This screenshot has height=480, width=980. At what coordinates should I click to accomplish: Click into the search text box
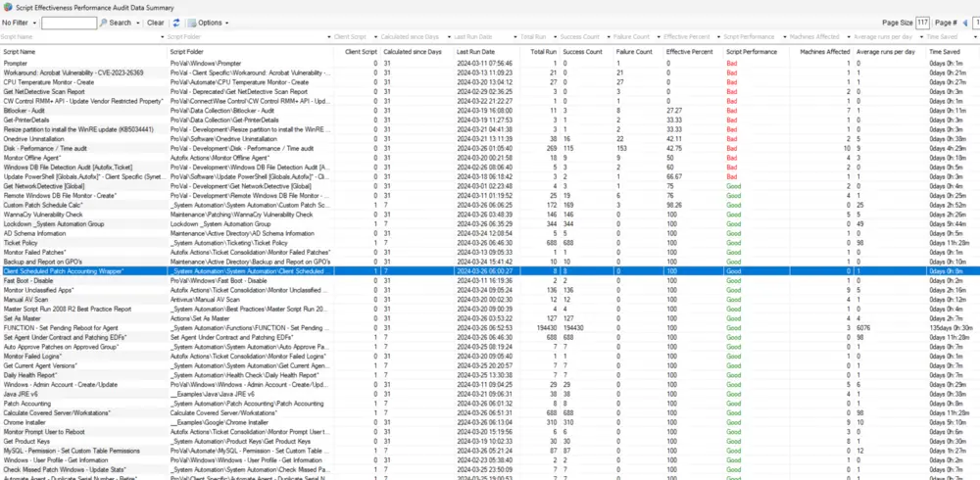click(x=69, y=24)
